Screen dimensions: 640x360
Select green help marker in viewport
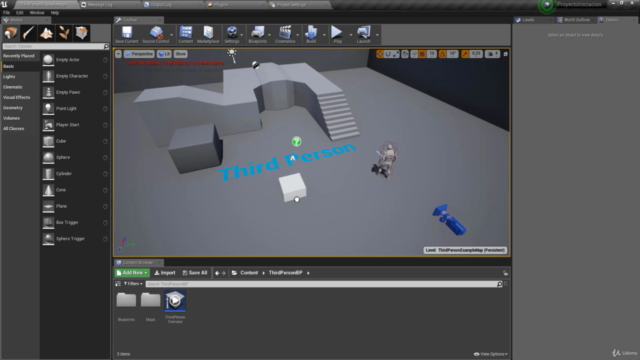(x=297, y=142)
